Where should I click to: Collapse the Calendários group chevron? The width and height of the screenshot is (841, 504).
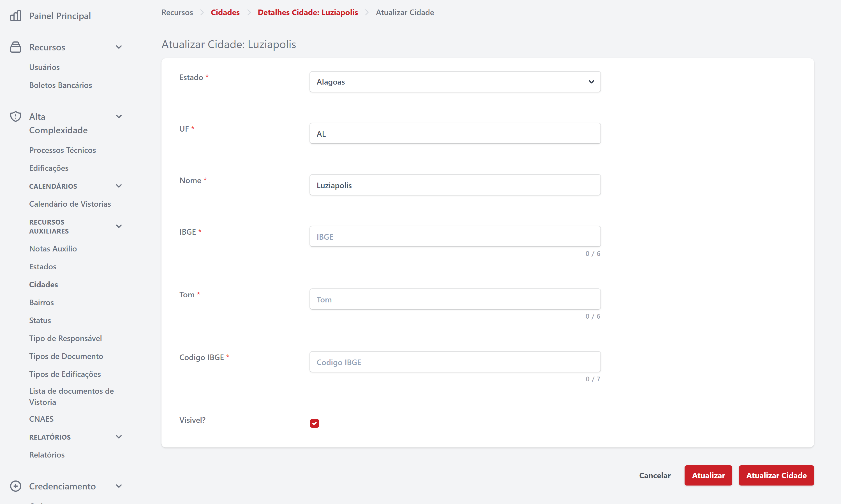coord(119,186)
